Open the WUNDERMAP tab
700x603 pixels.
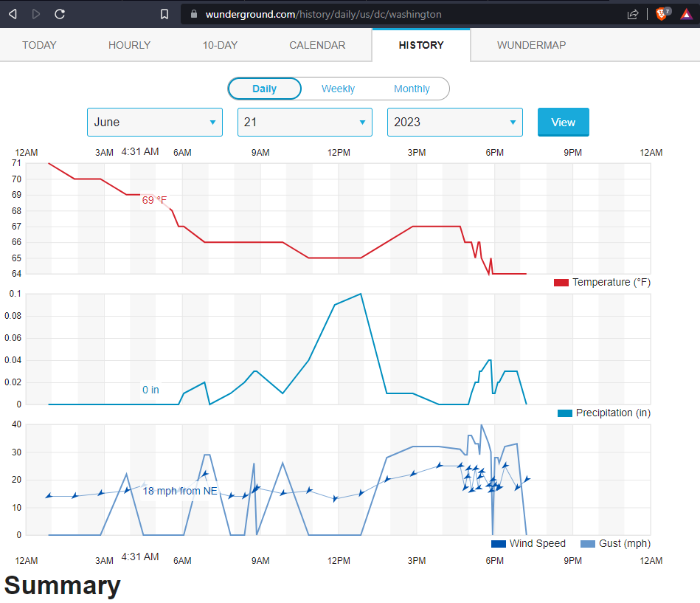[x=532, y=45]
